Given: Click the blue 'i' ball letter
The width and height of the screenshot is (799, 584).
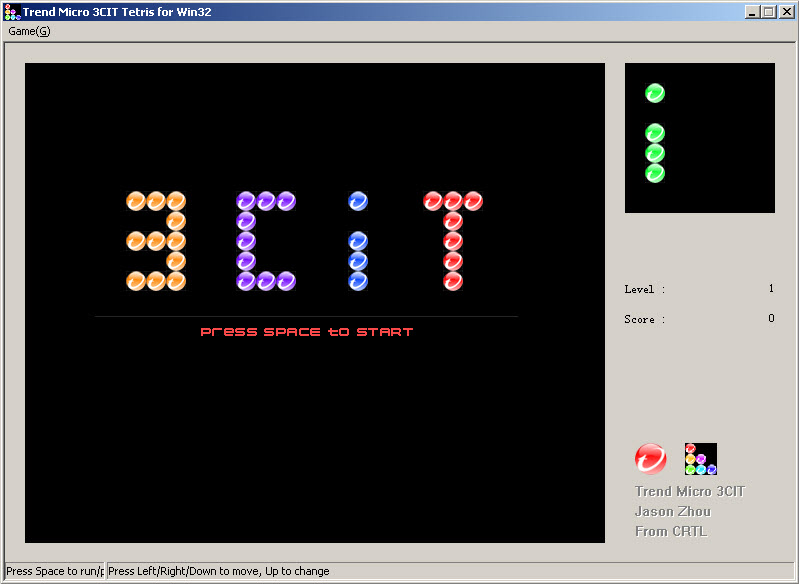Looking at the screenshot, I should point(358,241).
